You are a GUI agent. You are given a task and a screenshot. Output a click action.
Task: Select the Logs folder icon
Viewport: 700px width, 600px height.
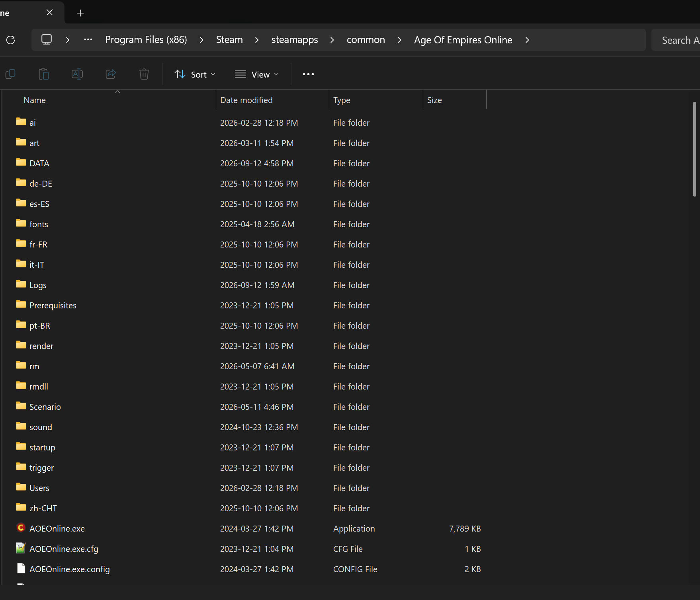pyautogui.click(x=21, y=284)
